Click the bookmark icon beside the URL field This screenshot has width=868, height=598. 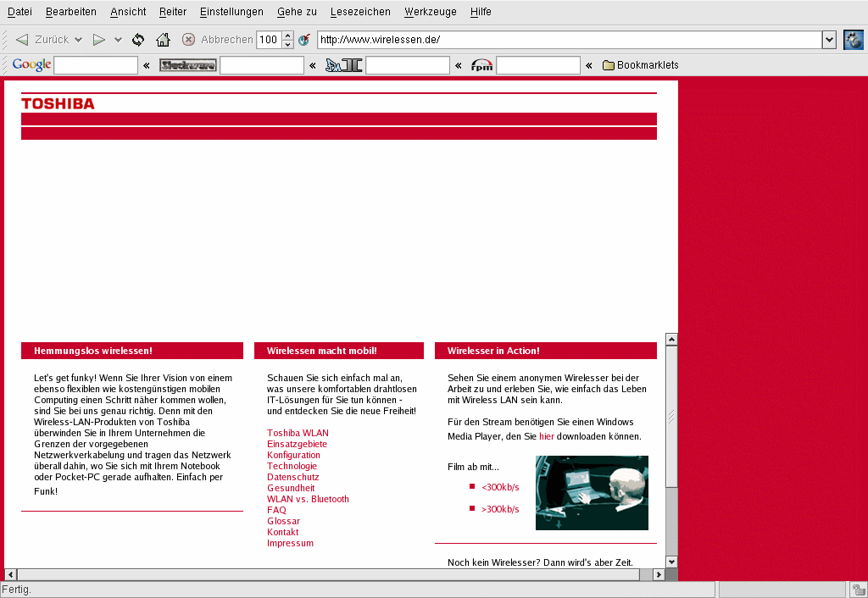coord(304,39)
